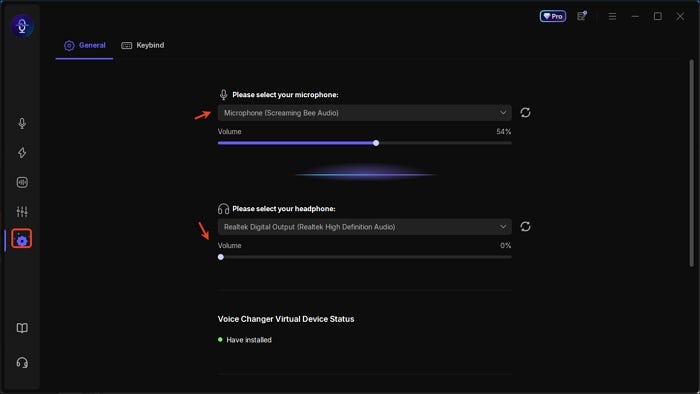Viewport: 700px width, 394px height.
Task: Open the user guide book icon
Action: click(22, 328)
